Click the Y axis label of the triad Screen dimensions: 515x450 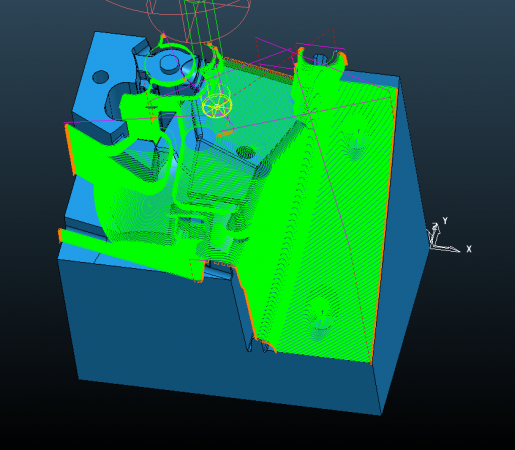pos(445,220)
